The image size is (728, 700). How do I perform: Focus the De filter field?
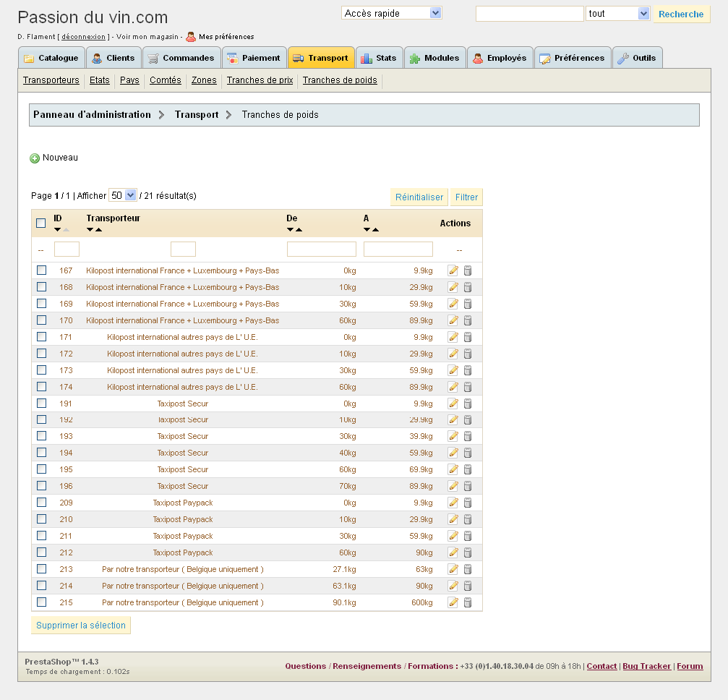[x=322, y=249]
